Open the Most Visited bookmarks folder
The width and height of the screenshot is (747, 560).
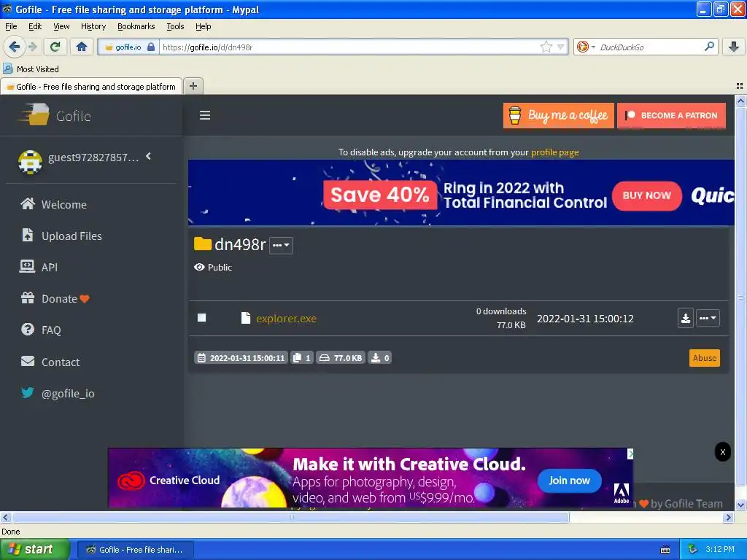coord(31,69)
